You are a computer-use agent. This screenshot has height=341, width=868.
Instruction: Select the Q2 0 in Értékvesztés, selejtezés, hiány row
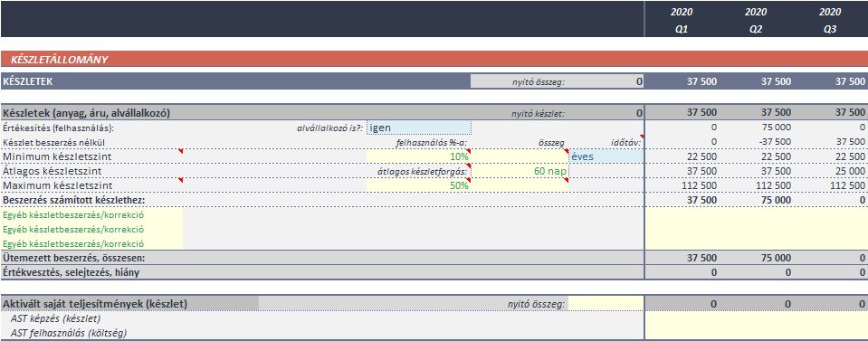pos(787,272)
